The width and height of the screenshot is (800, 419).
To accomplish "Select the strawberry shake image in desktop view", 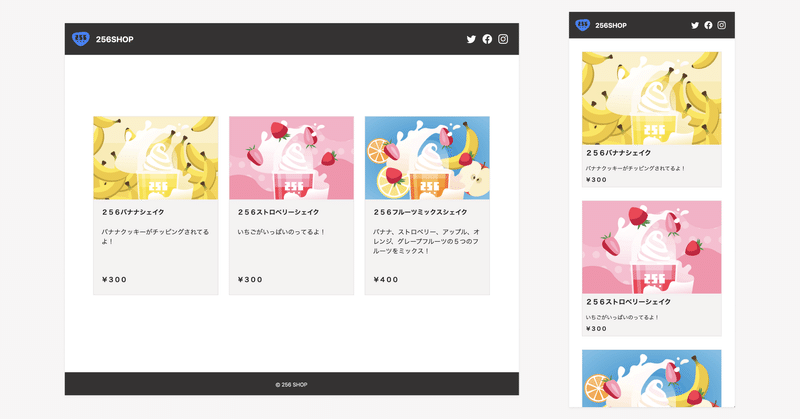I will pos(291,158).
